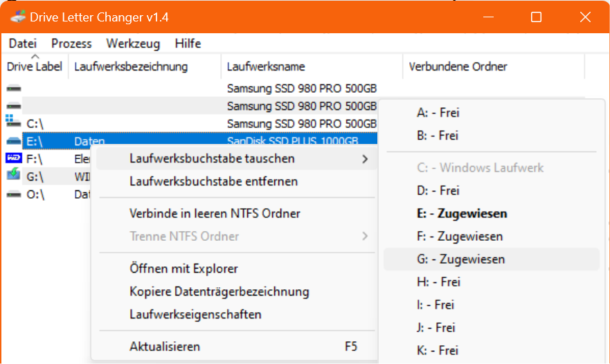Click the second Samsung SSD drive icon
The image size is (610, 364).
coord(14,106)
